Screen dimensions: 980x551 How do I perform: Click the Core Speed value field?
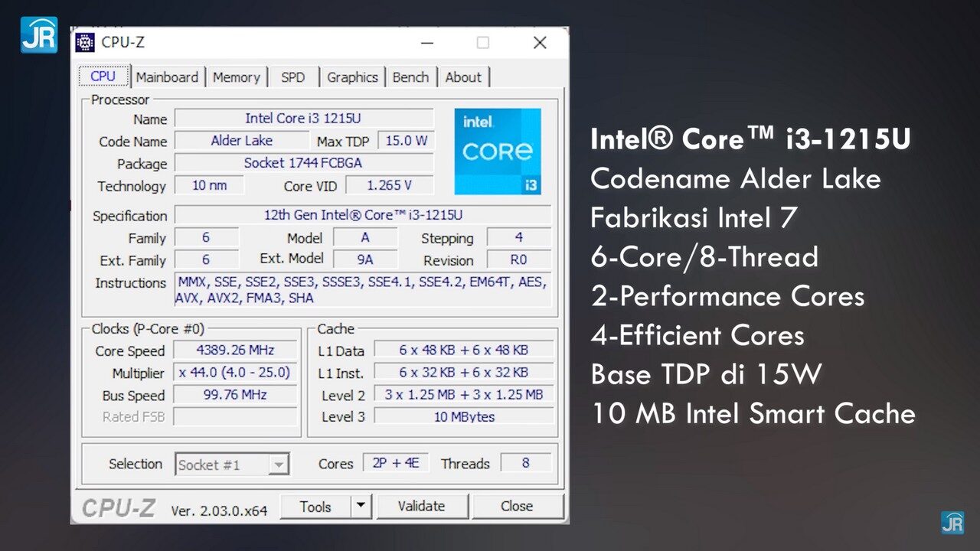[235, 350]
